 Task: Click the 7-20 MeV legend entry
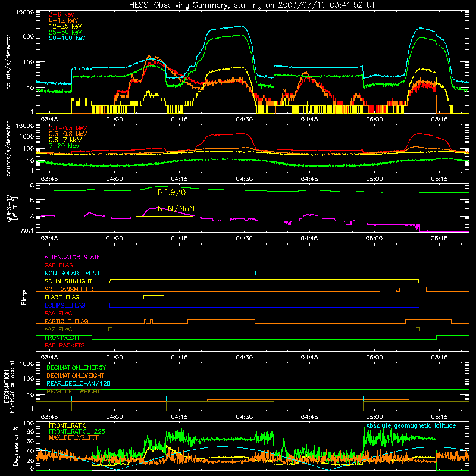pos(64,146)
